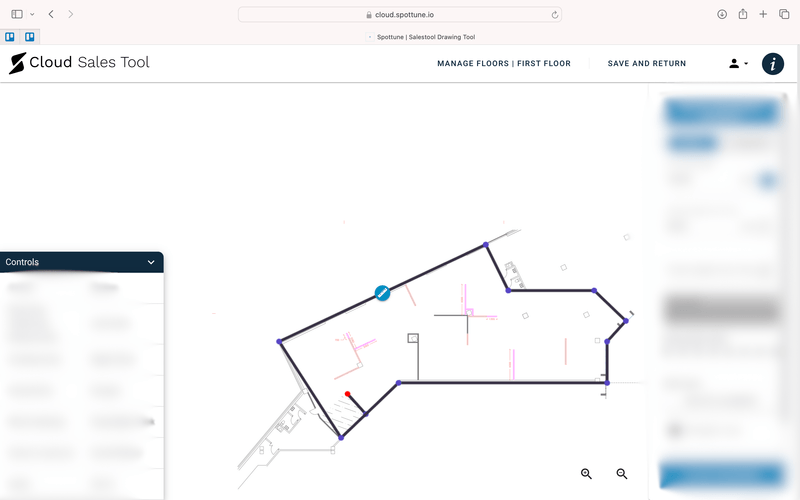
Task: Switch to the second pinned Trello tab
Action: [x=30, y=37]
